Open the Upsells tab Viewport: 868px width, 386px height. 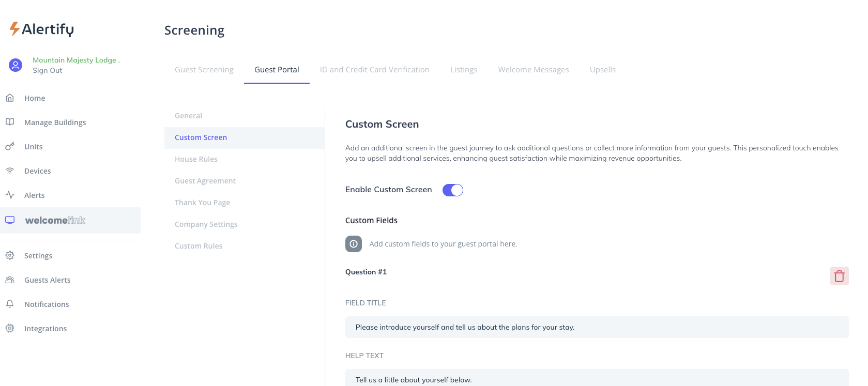[602, 70]
